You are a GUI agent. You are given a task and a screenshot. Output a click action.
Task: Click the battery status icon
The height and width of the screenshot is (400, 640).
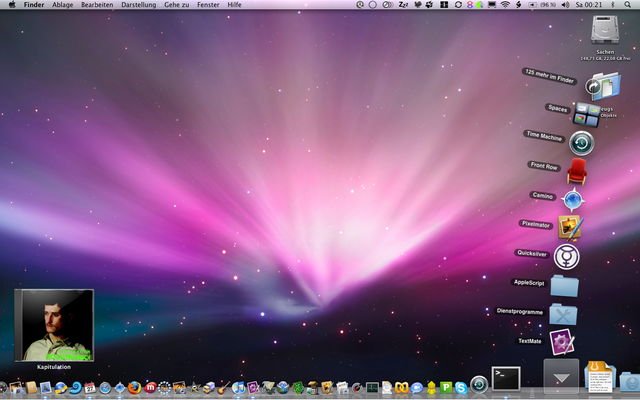click(x=544, y=5)
